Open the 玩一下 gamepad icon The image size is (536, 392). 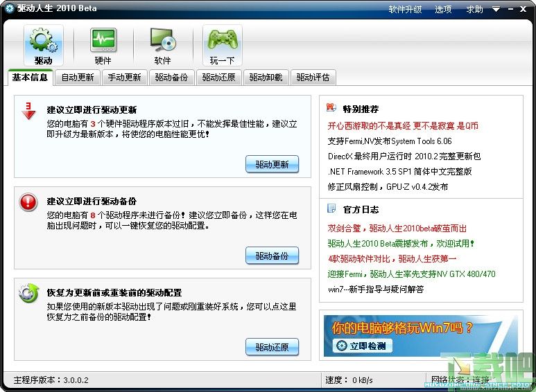(x=222, y=46)
